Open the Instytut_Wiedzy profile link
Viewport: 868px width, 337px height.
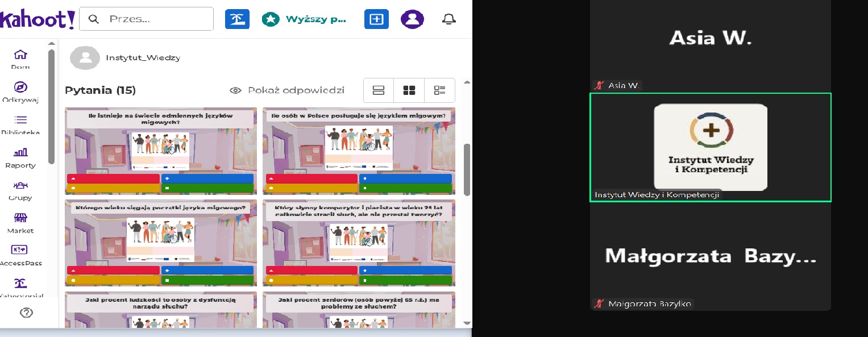(143, 58)
